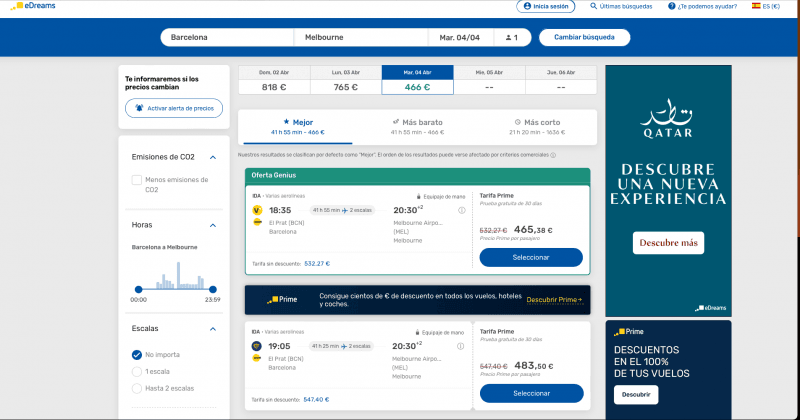Viewport: 800px width, 420px height.
Task: Click plane icon in 41 h 55 min badge
Action: click(345, 210)
